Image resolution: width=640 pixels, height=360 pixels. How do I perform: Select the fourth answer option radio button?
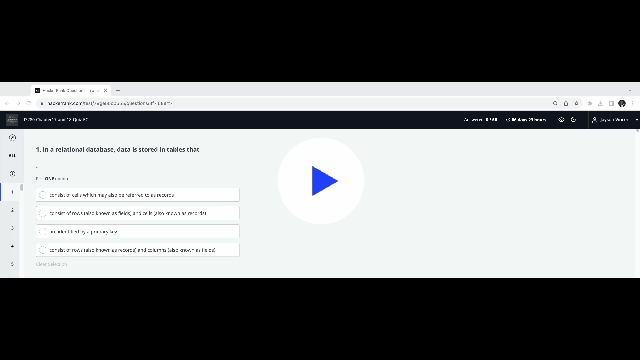pyautogui.click(x=42, y=250)
